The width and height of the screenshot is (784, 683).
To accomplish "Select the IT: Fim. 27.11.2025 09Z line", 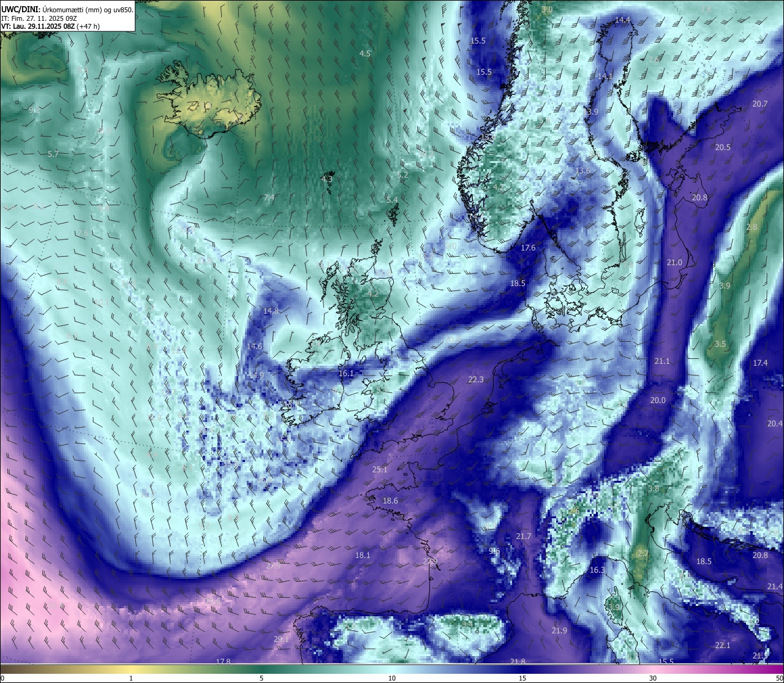I will click(x=39, y=18).
